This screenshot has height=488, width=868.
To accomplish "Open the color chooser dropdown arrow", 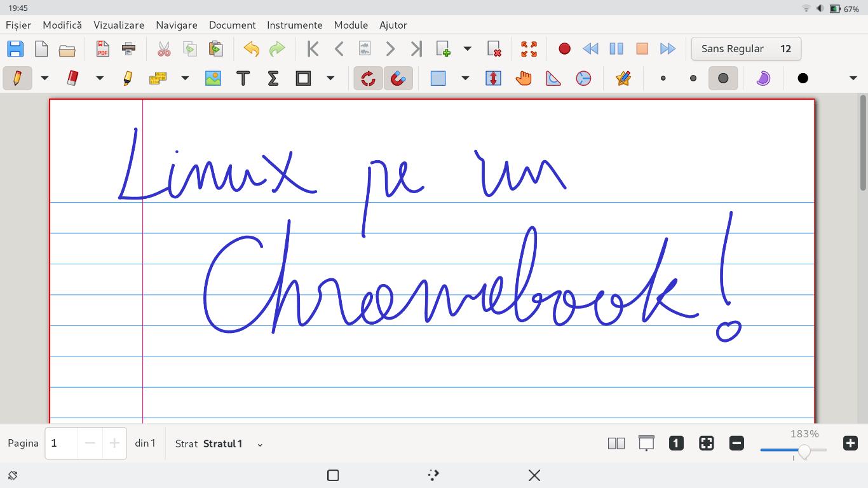I will 853,78.
